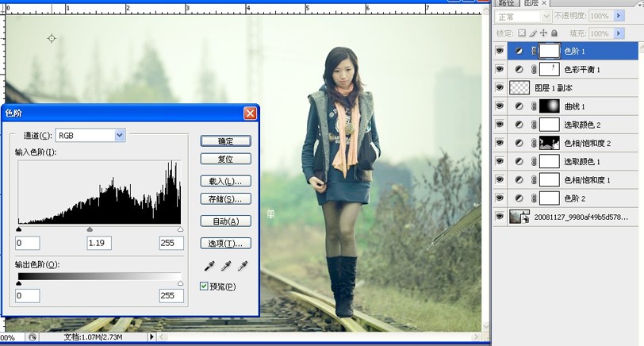Click the input black point slider triangle
Image resolution: width=644 pixels, height=346 pixels.
tap(19, 229)
